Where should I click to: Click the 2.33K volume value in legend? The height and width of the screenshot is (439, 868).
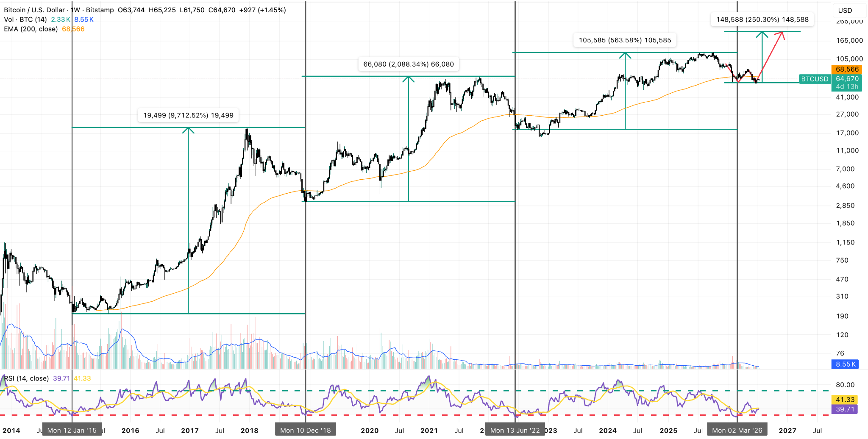point(61,19)
